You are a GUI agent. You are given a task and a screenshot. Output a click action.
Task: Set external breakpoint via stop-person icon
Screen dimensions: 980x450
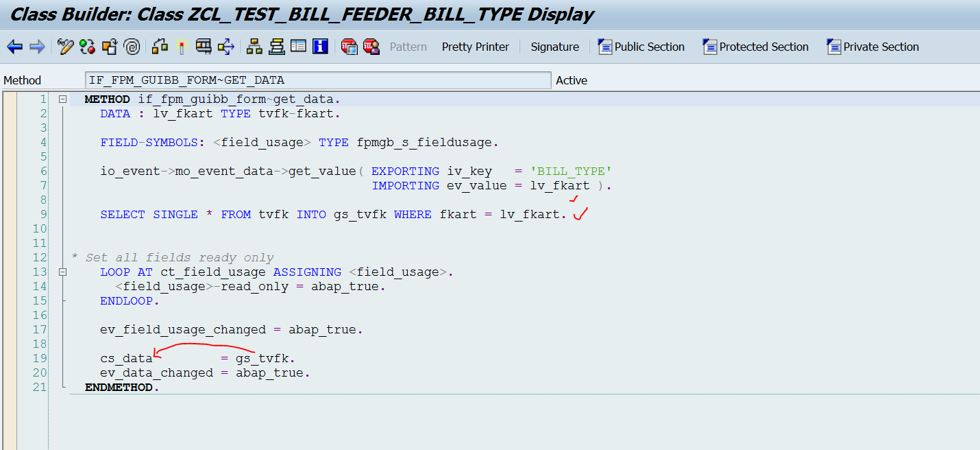pyautogui.click(x=371, y=47)
